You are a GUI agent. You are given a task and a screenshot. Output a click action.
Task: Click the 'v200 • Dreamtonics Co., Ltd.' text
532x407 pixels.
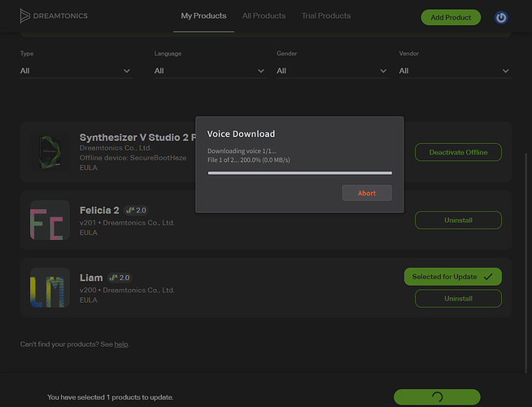point(127,291)
